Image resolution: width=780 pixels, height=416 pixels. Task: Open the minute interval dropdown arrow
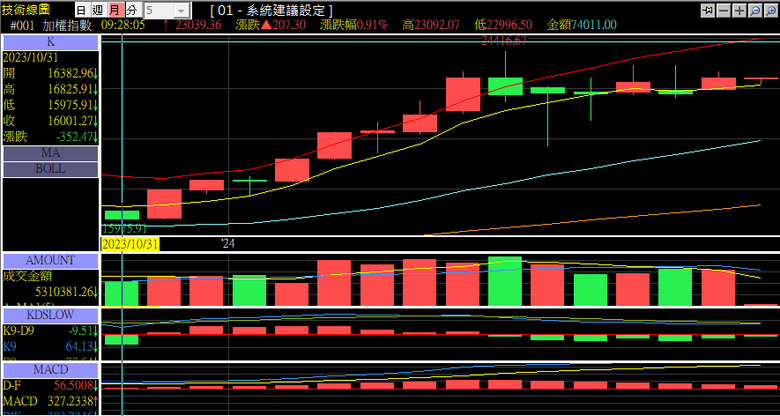tap(182, 10)
